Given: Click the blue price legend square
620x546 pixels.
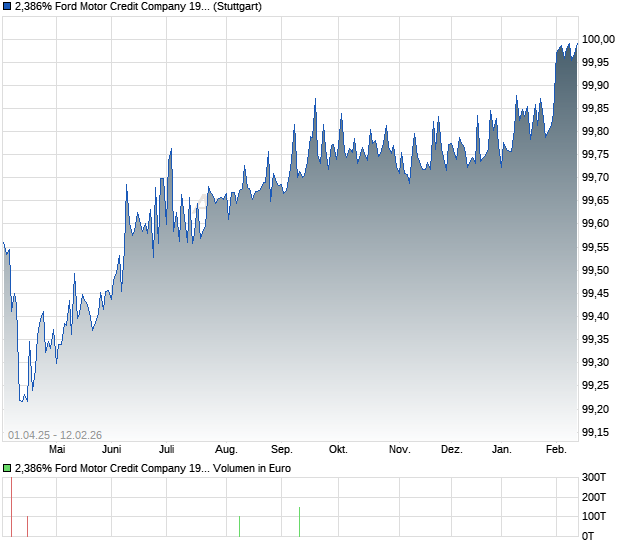Looking at the screenshot, I should coord(7,7).
